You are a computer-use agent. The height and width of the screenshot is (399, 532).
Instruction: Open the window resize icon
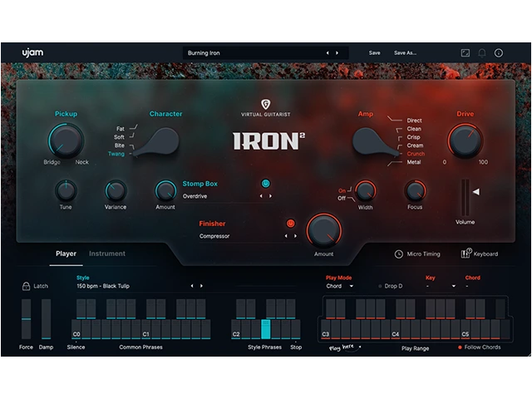click(x=465, y=53)
